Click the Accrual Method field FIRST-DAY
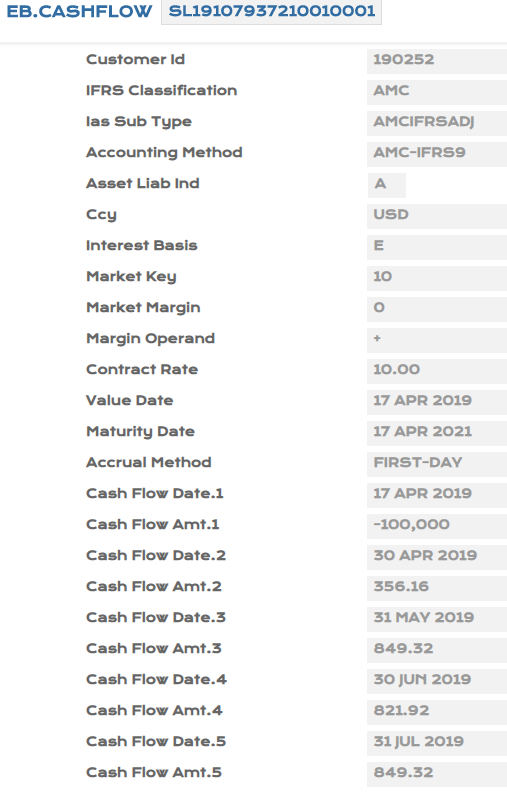The image size is (507, 792). pyautogui.click(x=437, y=463)
